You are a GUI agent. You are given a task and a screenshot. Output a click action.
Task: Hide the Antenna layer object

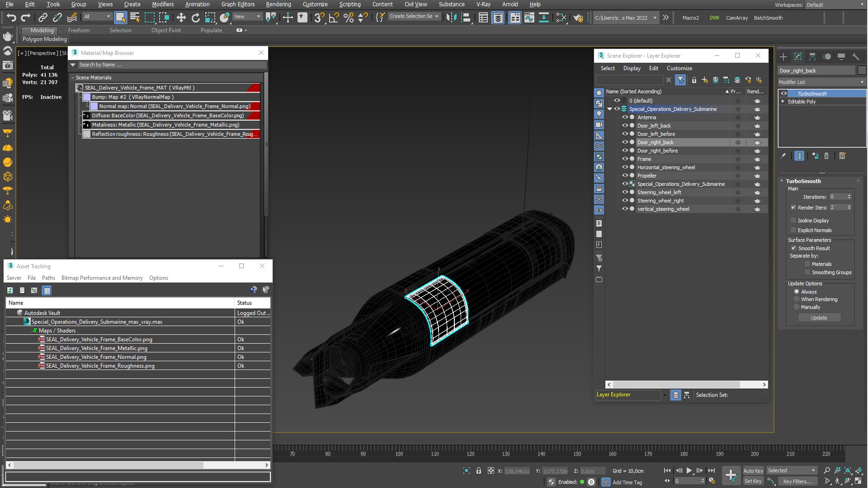625,117
